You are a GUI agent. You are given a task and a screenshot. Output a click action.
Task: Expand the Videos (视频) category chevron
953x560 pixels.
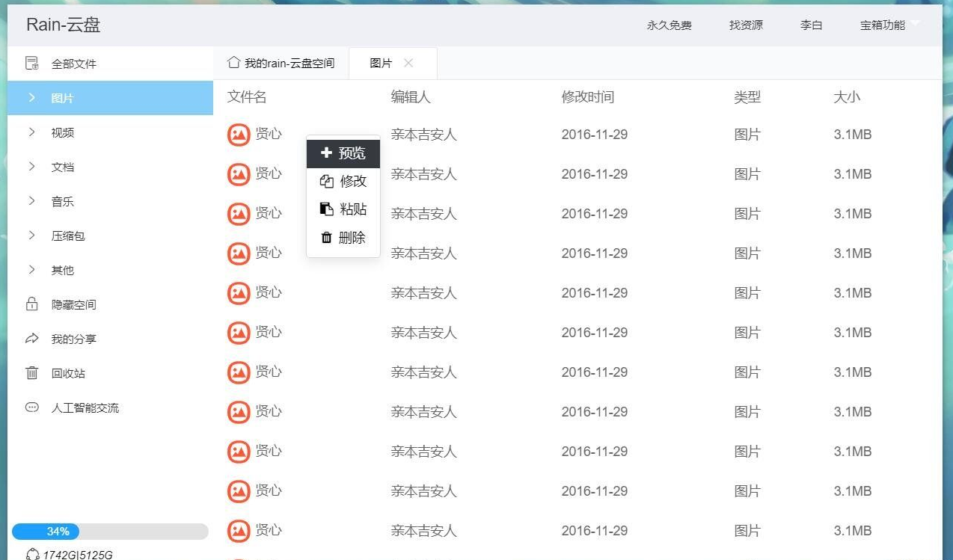pos(31,132)
